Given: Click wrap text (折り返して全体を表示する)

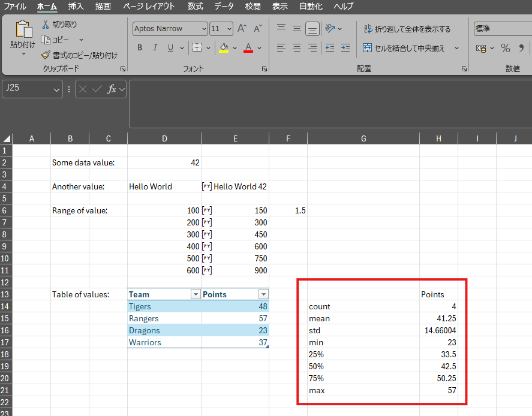Looking at the screenshot, I should [407, 29].
